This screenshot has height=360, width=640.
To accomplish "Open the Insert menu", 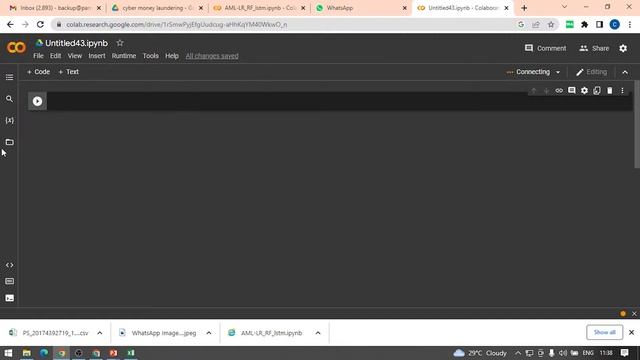I will 97,56.
